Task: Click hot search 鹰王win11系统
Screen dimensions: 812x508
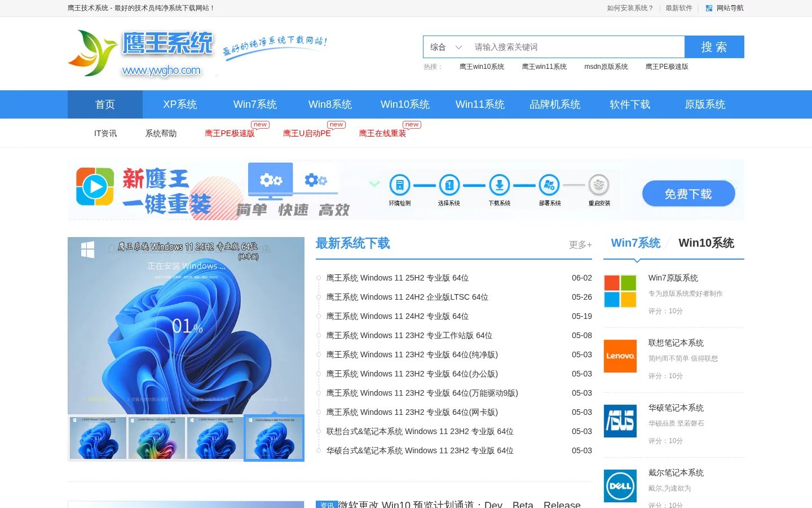Action: pos(544,67)
